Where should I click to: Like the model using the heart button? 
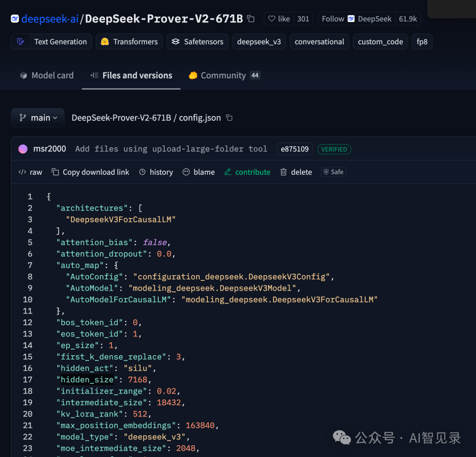coord(279,19)
